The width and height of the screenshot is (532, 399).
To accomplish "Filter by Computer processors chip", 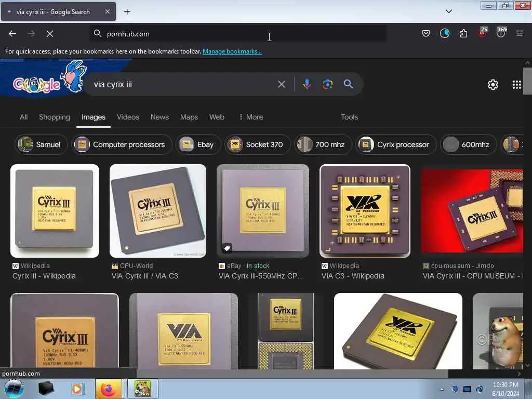I will 122,144.
